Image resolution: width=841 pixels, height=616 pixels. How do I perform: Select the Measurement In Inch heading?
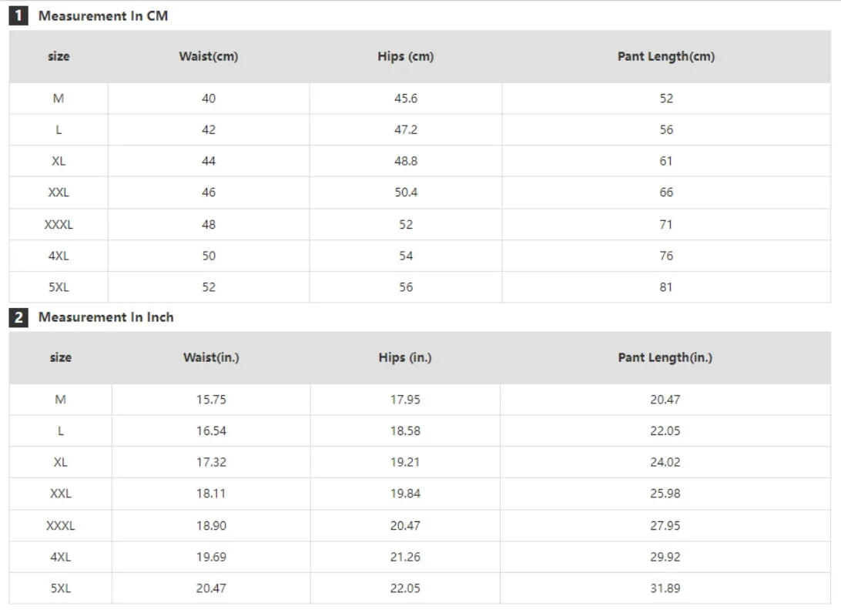106,317
